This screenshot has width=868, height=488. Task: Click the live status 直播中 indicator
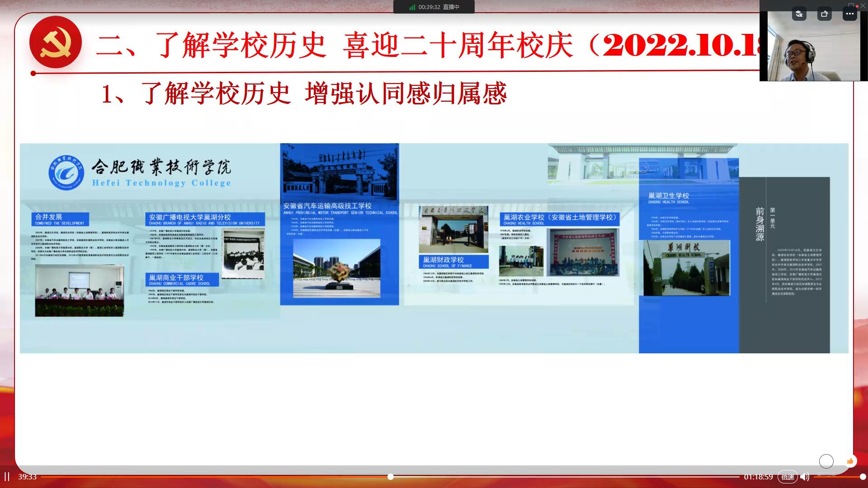pyautogui.click(x=451, y=7)
